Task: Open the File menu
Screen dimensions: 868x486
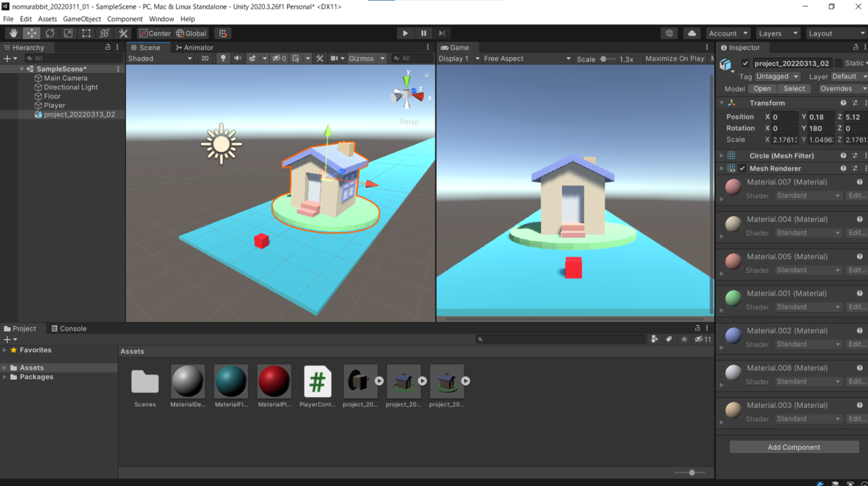Action: tap(9, 19)
